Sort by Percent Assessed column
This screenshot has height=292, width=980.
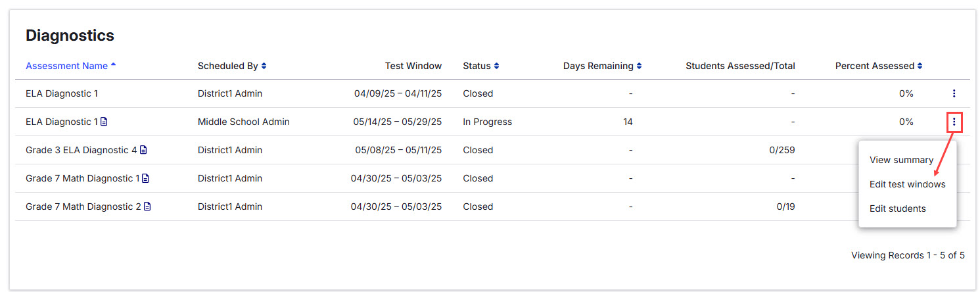879,66
